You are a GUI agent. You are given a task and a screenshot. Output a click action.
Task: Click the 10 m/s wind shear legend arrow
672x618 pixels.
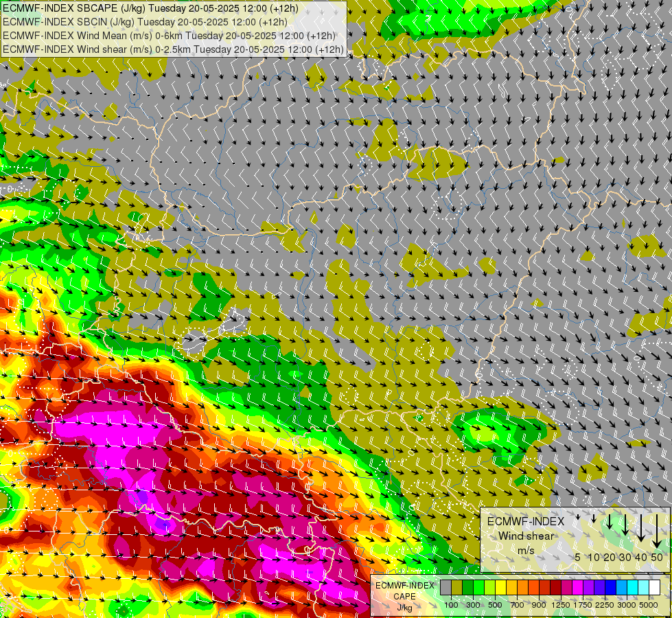594,518
